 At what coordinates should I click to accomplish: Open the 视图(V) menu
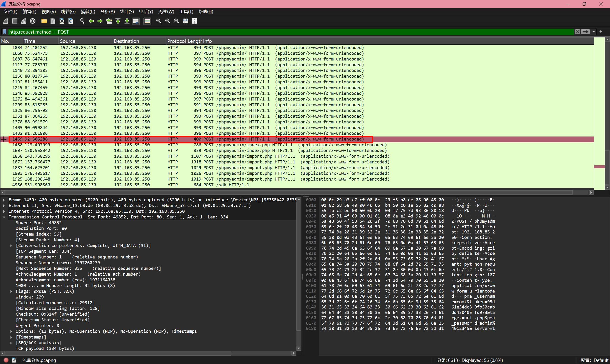[x=49, y=11]
